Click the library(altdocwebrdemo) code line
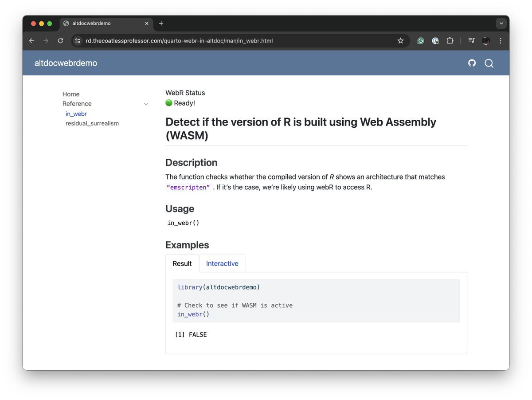 [x=219, y=287]
